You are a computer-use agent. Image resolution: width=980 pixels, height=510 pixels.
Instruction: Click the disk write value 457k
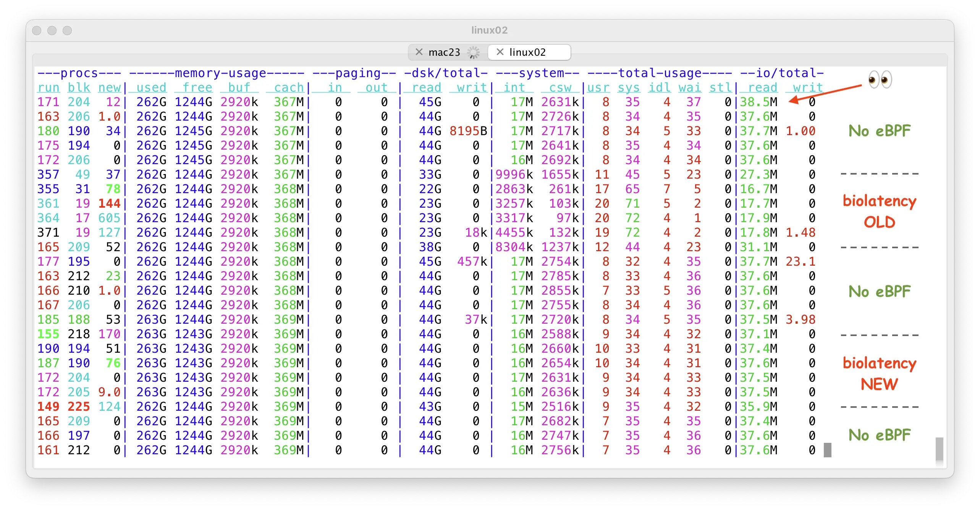pos(472,261)
